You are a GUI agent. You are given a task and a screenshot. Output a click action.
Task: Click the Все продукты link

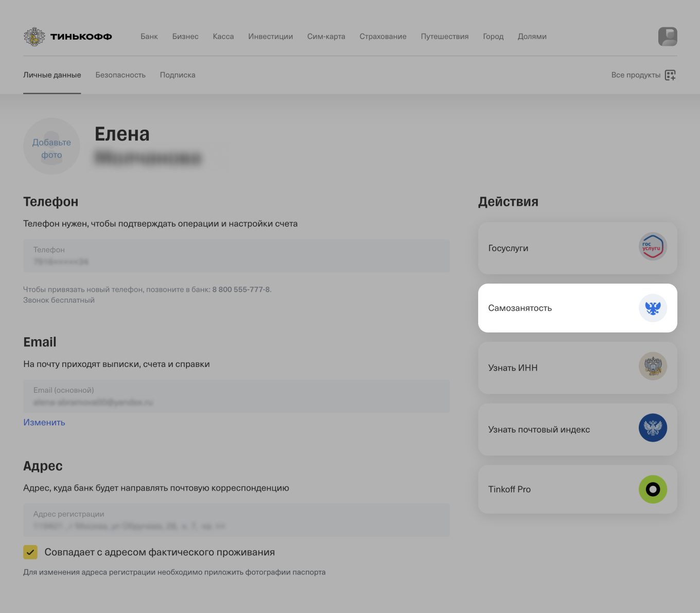636,75
